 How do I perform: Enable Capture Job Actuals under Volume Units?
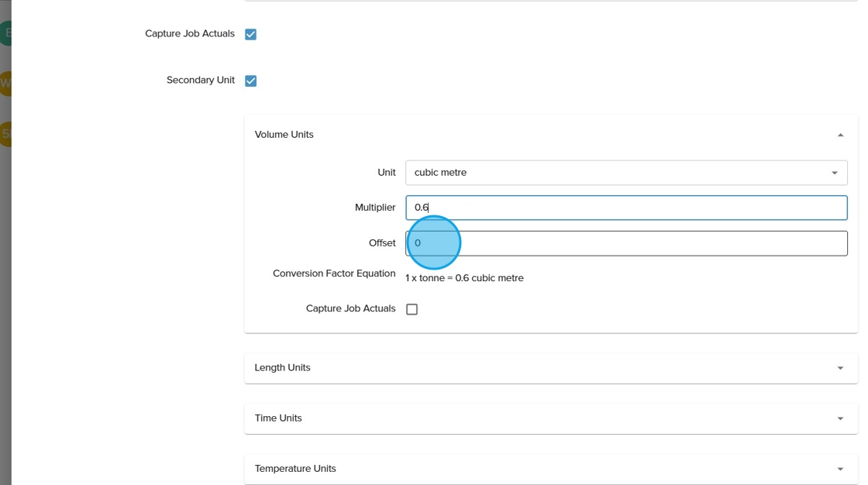click(412, 309)
